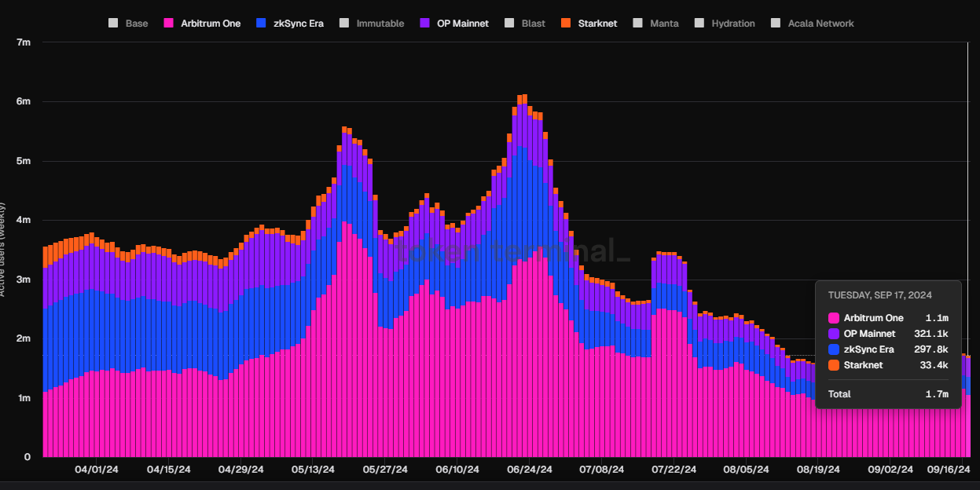The image size is (980, 490).
Task: Click the Arbitrum One swatch in the tooltip
Action: (834, 318)
